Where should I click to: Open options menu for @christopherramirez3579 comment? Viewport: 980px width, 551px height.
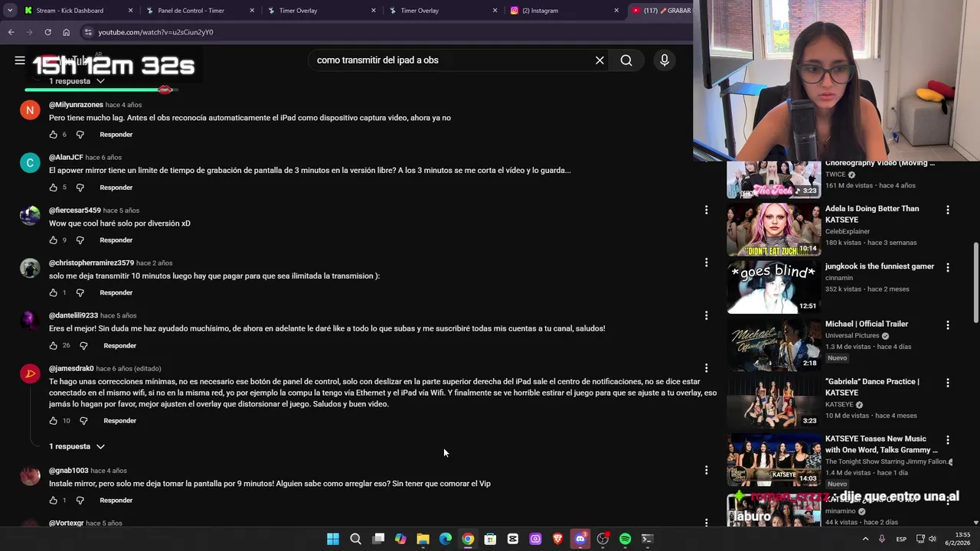pyautogui.click(x=706, y=262)
